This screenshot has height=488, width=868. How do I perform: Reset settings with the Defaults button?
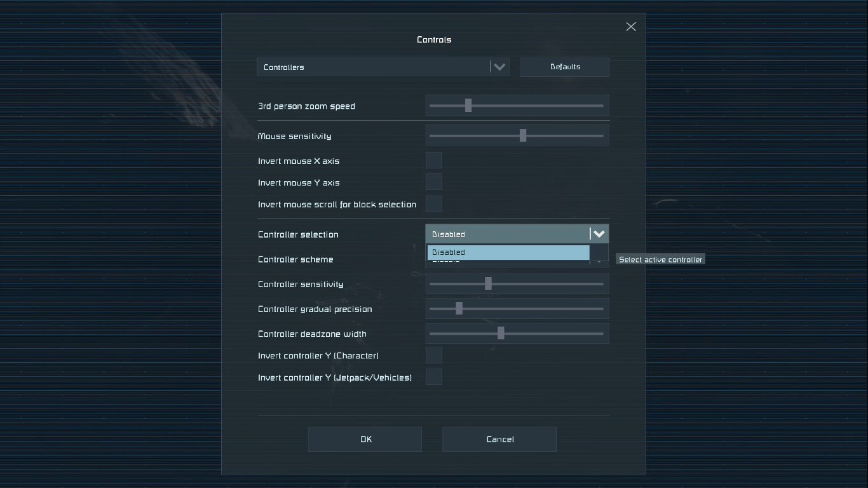point(564,67)
